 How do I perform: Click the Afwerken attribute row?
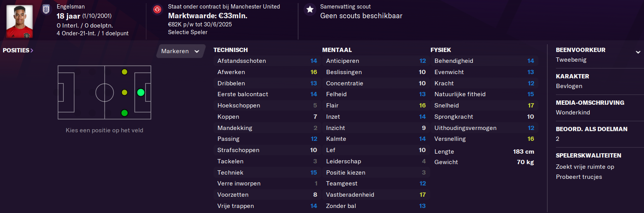pyautogui.click(x=267, y=72)
